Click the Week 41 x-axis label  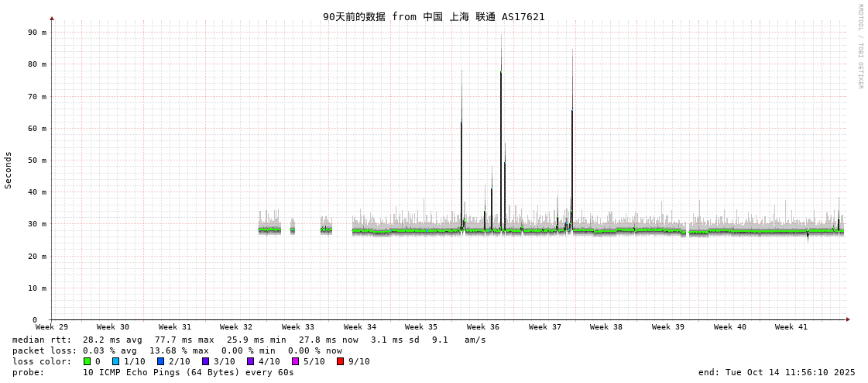pyautogui.click(x=791, y=327)
